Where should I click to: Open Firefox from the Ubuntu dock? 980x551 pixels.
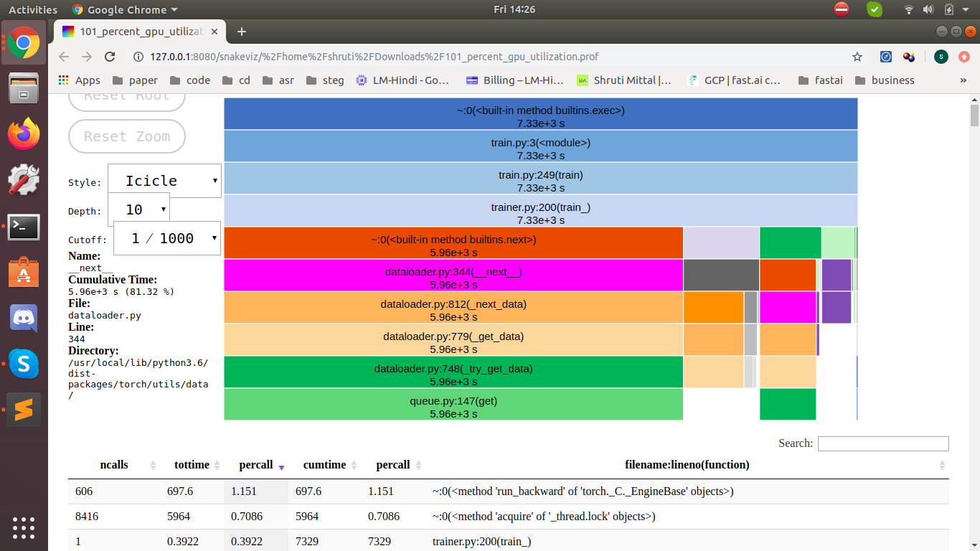tap(24, 134)
